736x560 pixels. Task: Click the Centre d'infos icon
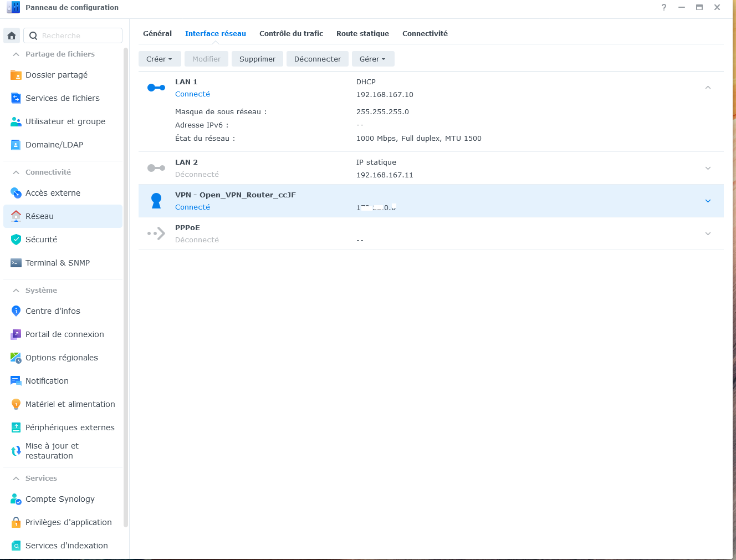point(16,311)
